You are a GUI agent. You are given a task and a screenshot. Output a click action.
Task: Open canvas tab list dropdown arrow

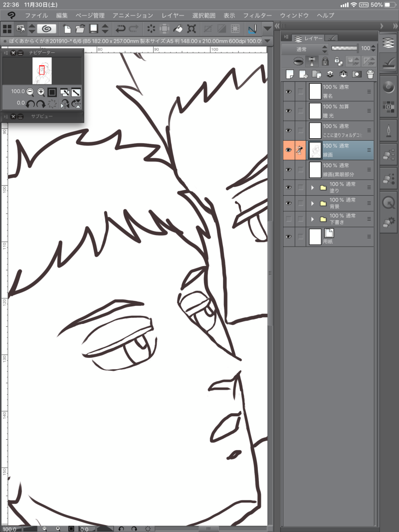[267, 41]
